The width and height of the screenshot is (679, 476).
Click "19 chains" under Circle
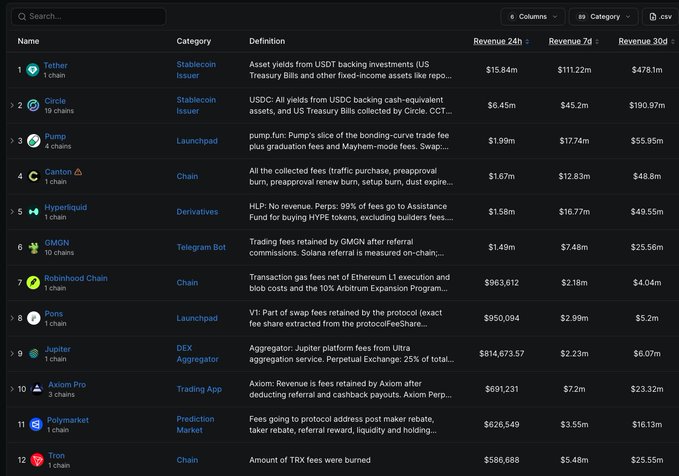pos(59,111)
